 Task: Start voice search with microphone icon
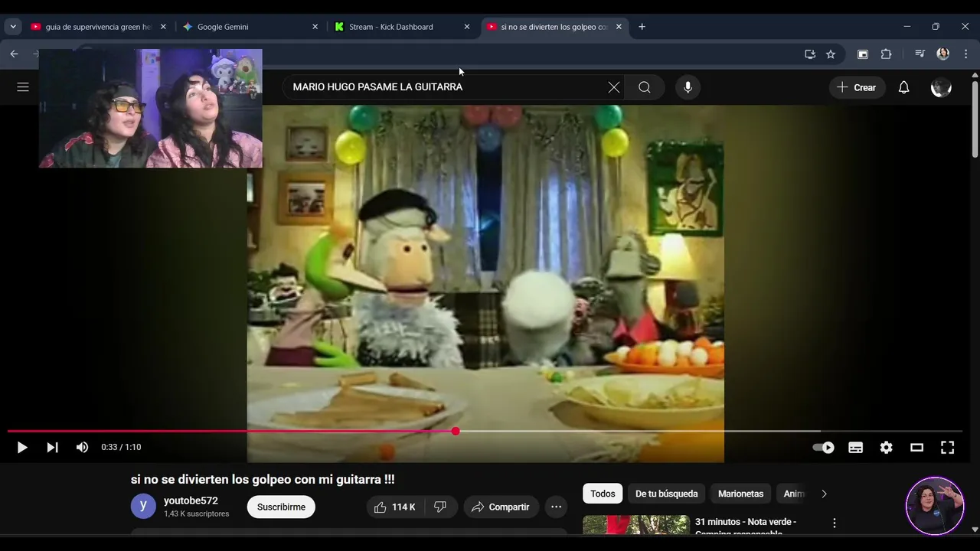click(x=688, y=87)
